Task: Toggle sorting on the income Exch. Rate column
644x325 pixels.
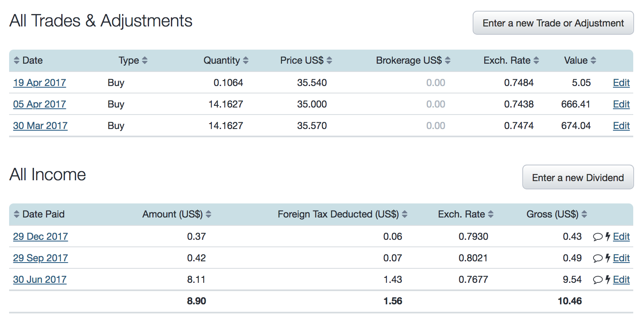Action: tap(490, 214)
